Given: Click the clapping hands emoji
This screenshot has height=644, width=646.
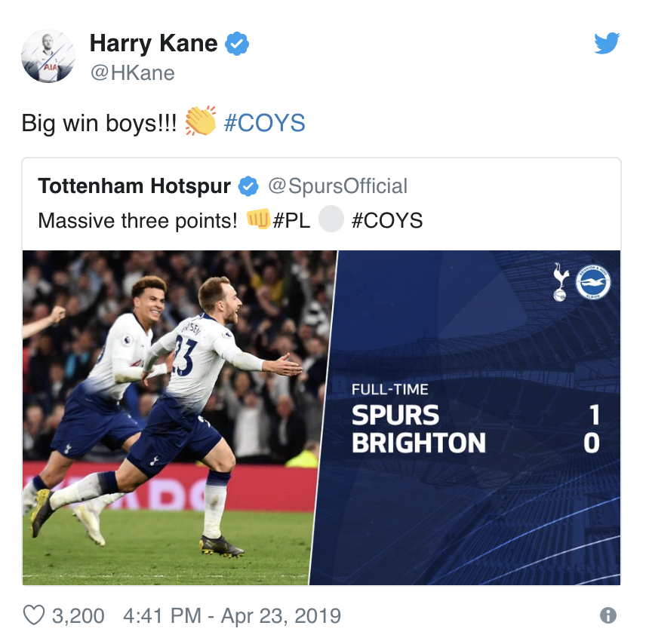Looking at the screenshot, I should [x=200, y=121].
